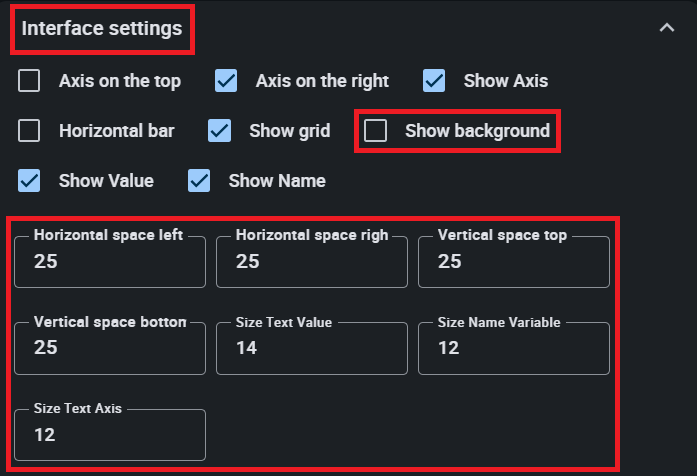This screenshot has height=476, width=697.
Task: Click the Size Name Variable input
Action: (x=513, y=348)
